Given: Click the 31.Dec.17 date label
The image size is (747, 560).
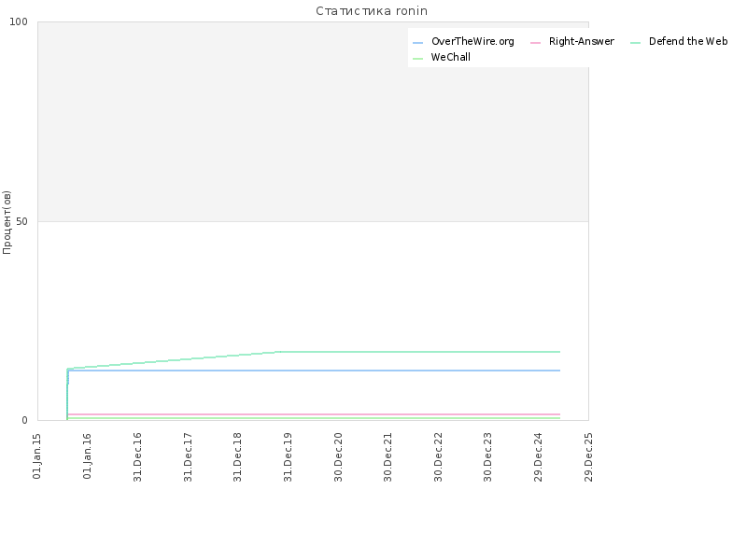Looking at the screenshot, I should (188, 457).
